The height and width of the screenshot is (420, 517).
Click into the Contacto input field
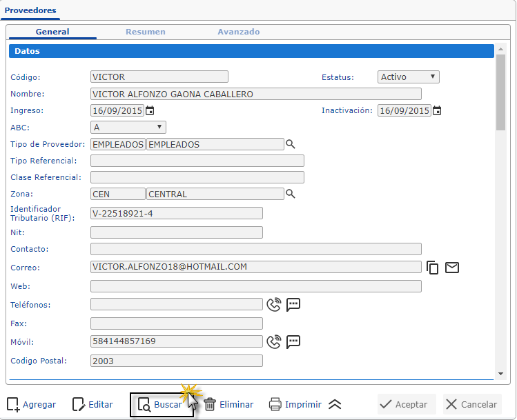pos(255,249)
